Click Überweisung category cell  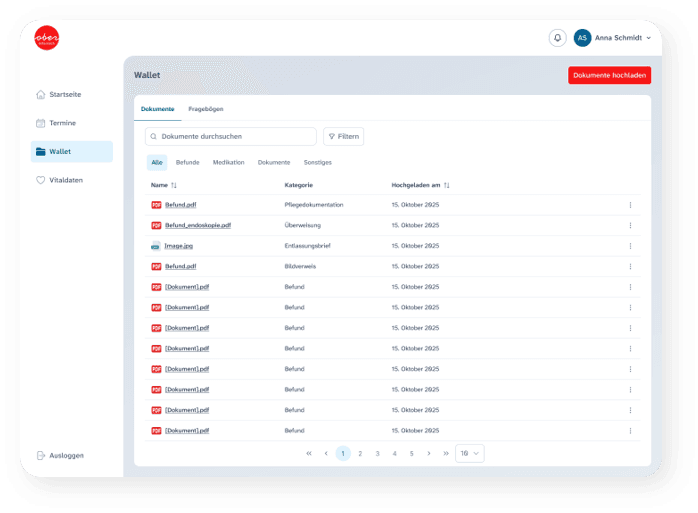pyautogui.click(x=303, y=225)
